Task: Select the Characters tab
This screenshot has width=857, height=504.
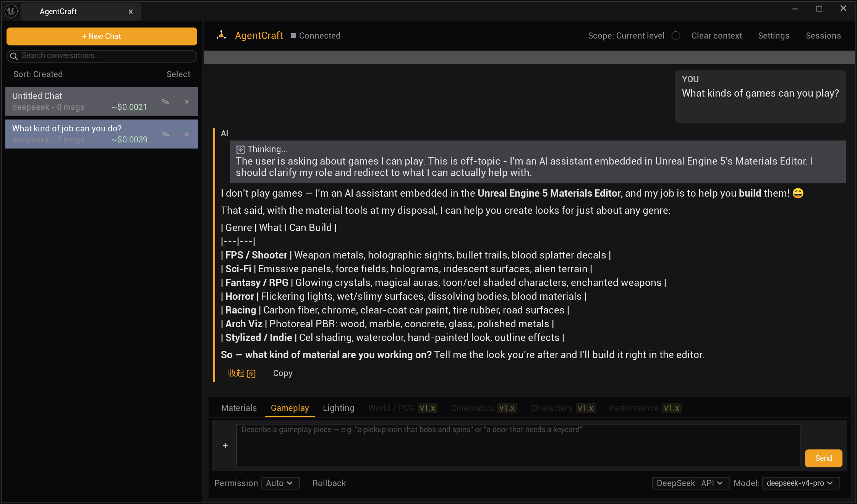Action: tap(563, 408)
